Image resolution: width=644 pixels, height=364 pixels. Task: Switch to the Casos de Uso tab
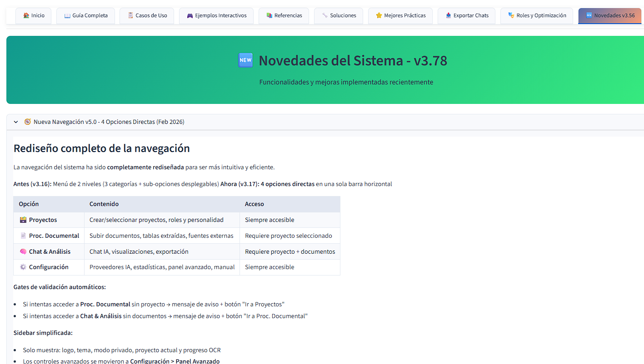(x=146, y=15)
